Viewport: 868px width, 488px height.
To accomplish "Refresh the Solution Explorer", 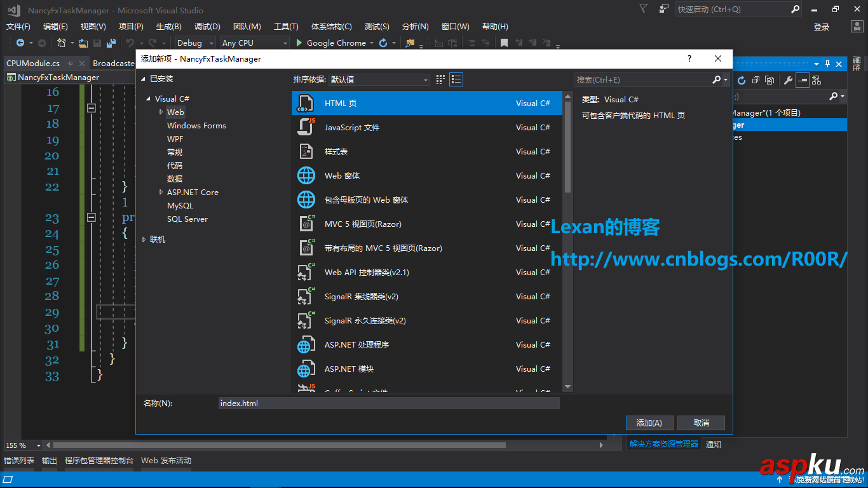I will 742,80.
